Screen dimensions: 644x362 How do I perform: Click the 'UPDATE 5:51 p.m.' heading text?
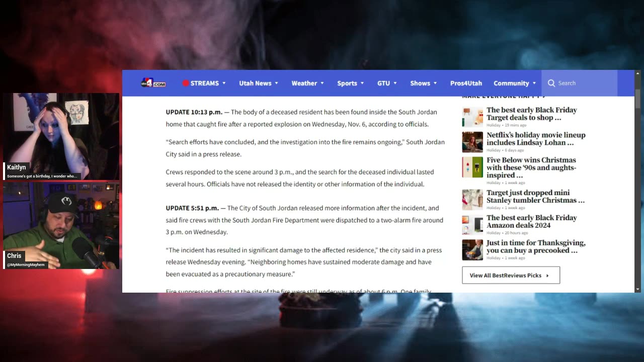point(192,208)
